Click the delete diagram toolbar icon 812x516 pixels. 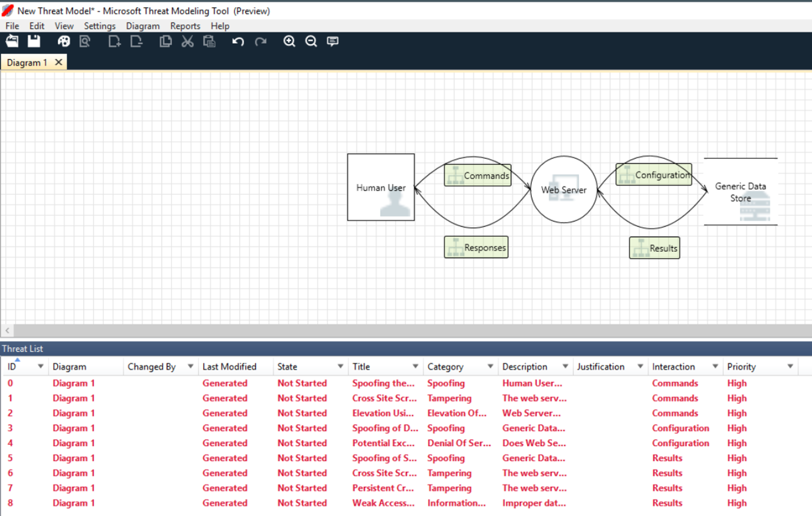click(x=136, y=41)
